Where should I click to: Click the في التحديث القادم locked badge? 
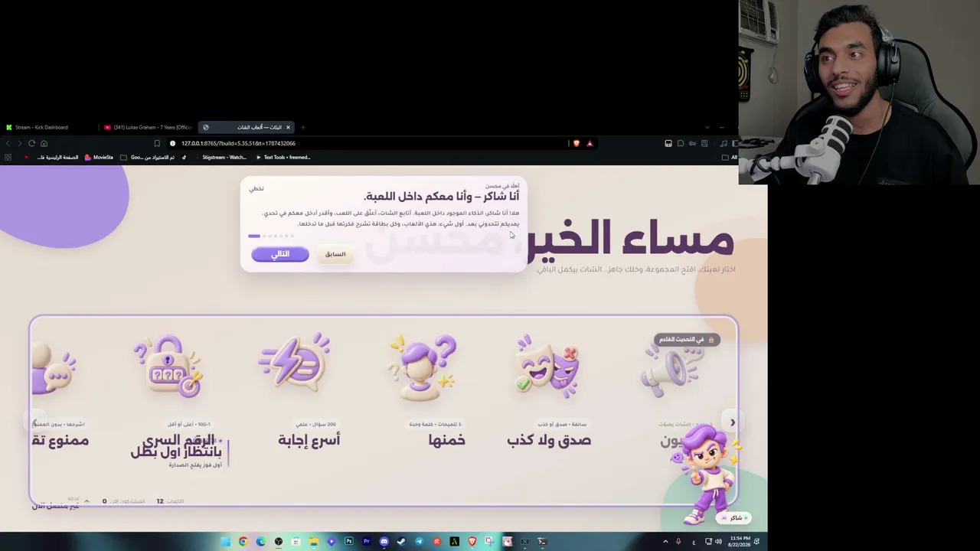pyautogui.click(x=687, y=340)
